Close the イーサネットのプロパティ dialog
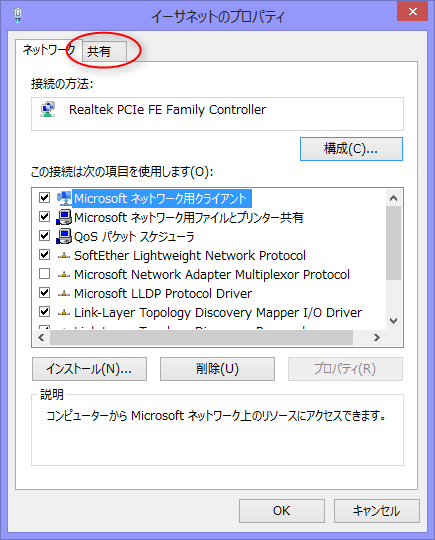Screen dimensions: 435x540 click(412, 11)
